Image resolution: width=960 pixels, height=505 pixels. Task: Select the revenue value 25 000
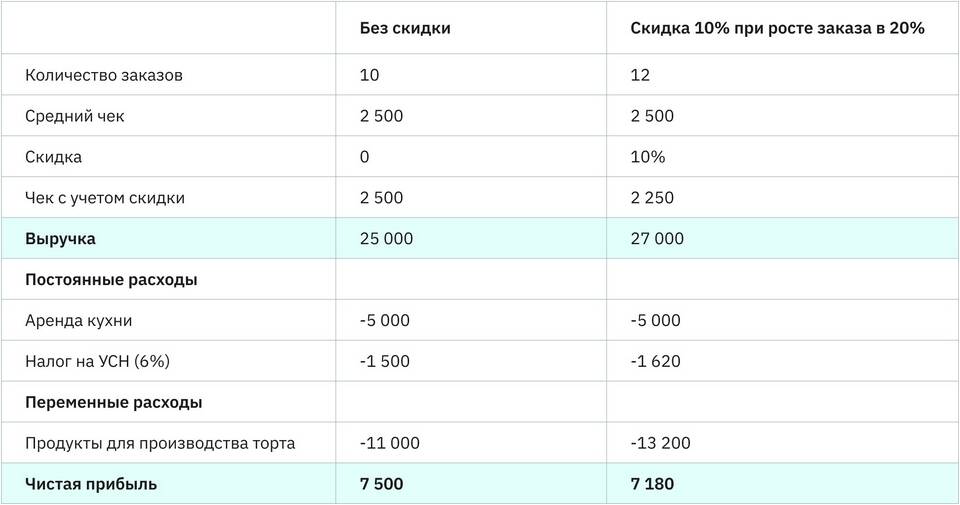pyautogui.click(x=386, y=239)
